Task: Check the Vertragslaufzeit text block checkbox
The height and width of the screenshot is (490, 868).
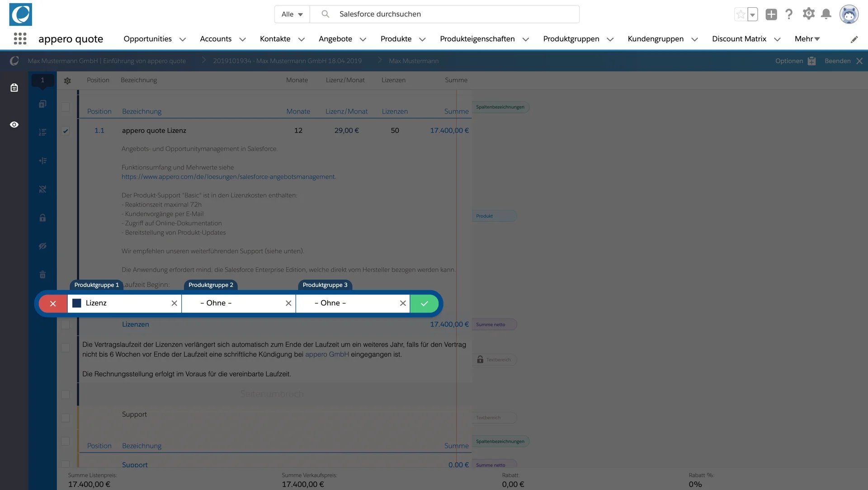Action: [x=66, y=348]
